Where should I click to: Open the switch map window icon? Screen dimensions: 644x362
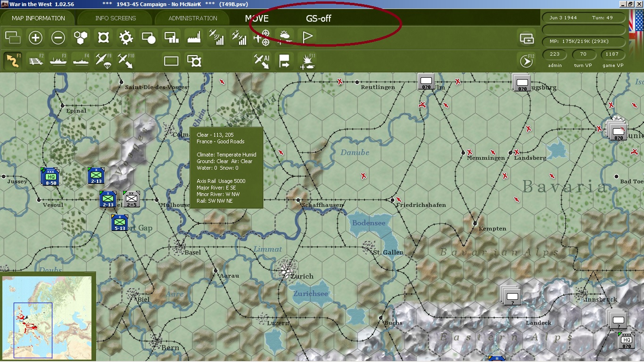pos(13,37)
